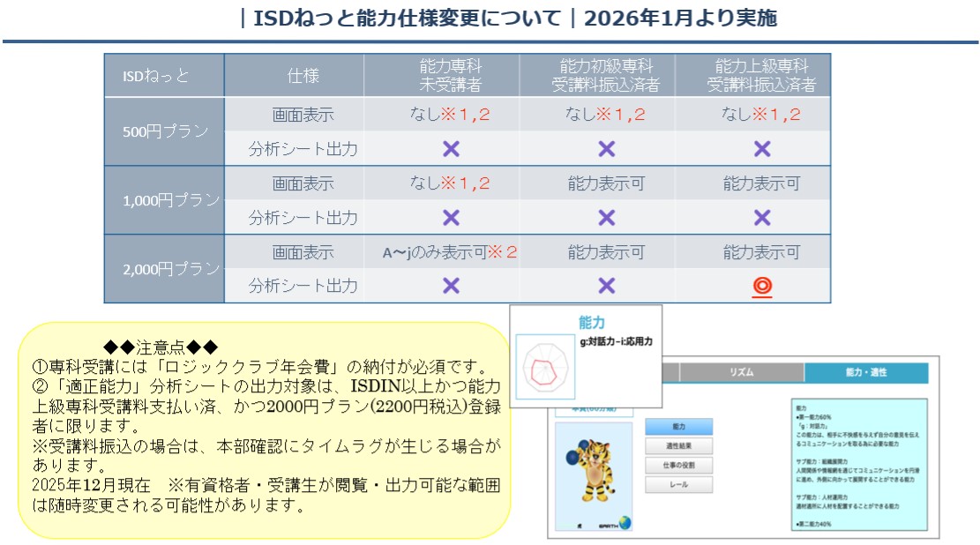Screen dimensions: 980x545
Task: Select the 能力・適性 tab
Action: [865, 373]
